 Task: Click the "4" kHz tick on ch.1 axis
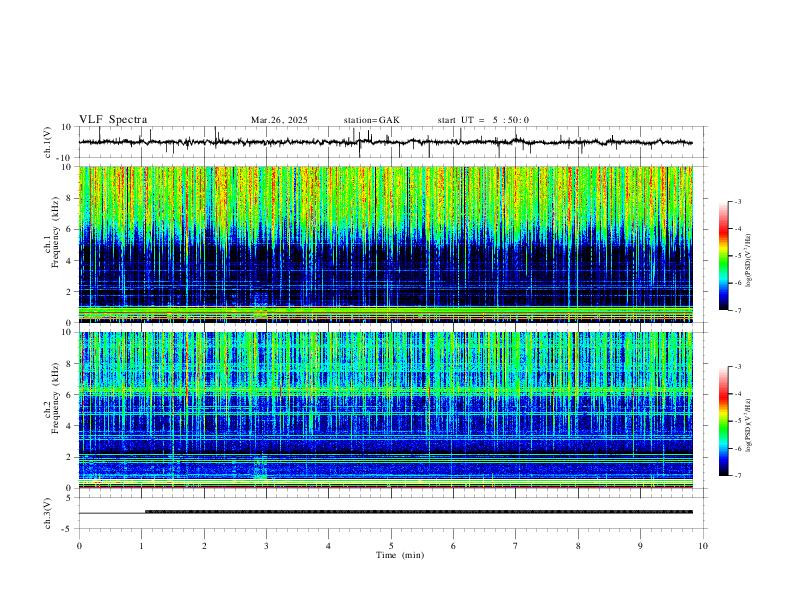[70, 261]
